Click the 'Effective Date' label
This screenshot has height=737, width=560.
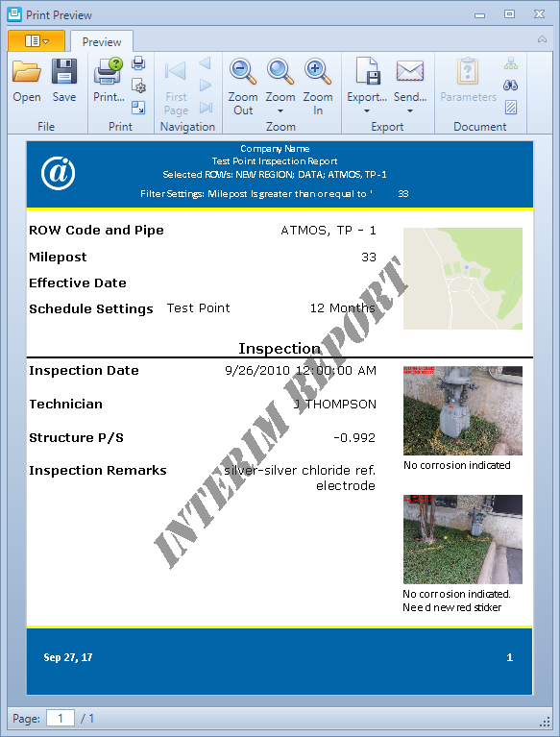pos(78,283)
